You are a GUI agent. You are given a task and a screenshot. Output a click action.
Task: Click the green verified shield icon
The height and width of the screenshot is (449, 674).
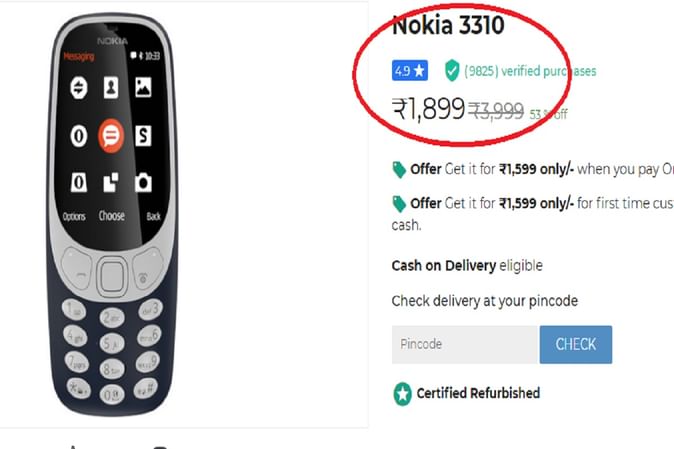[x=452, y=71]
